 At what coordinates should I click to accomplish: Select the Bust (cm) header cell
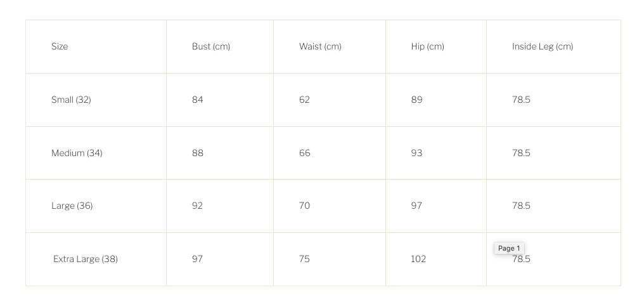coord(211,46)
